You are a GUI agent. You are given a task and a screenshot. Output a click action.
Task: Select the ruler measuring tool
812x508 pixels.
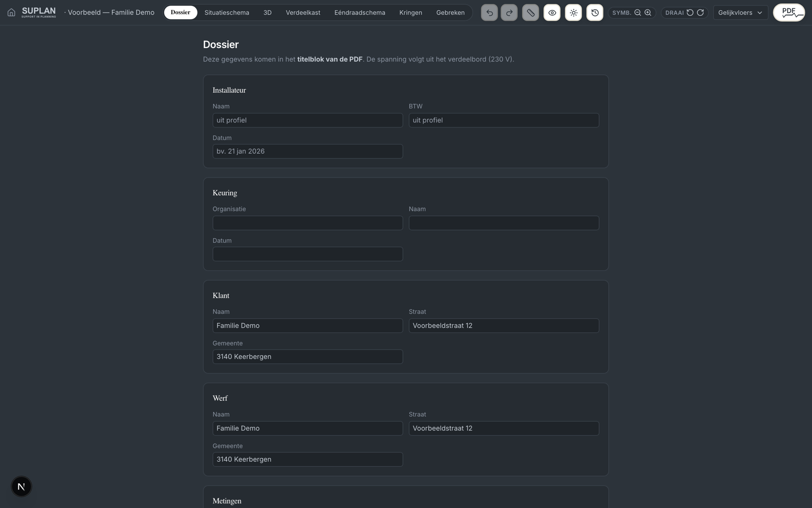[x=531, y=12]
